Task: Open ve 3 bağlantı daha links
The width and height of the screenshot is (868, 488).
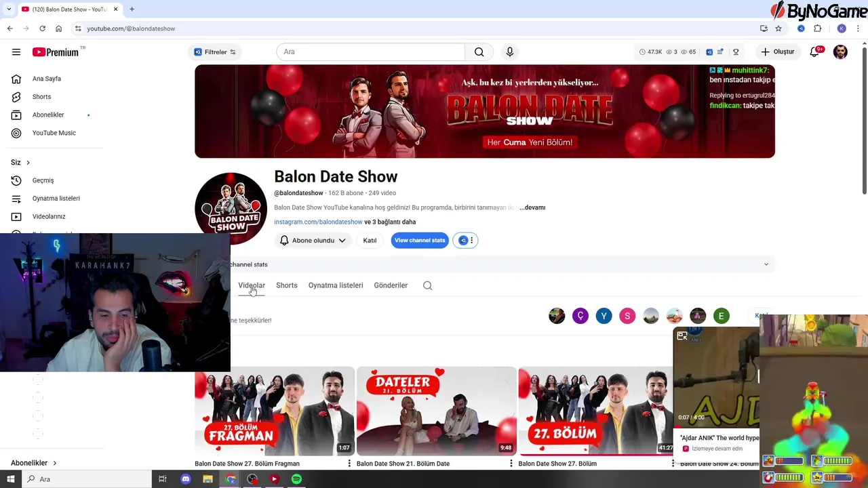Action: point(390,222)
